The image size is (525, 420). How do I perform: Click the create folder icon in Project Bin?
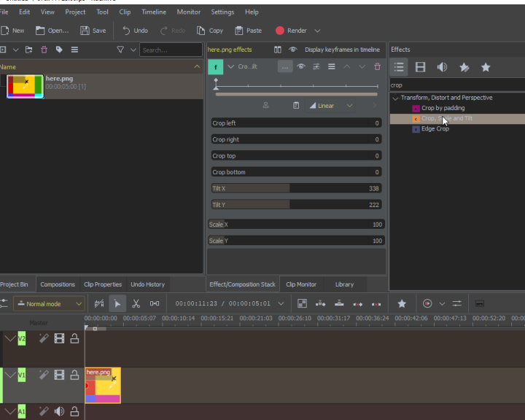coord(28,50)
